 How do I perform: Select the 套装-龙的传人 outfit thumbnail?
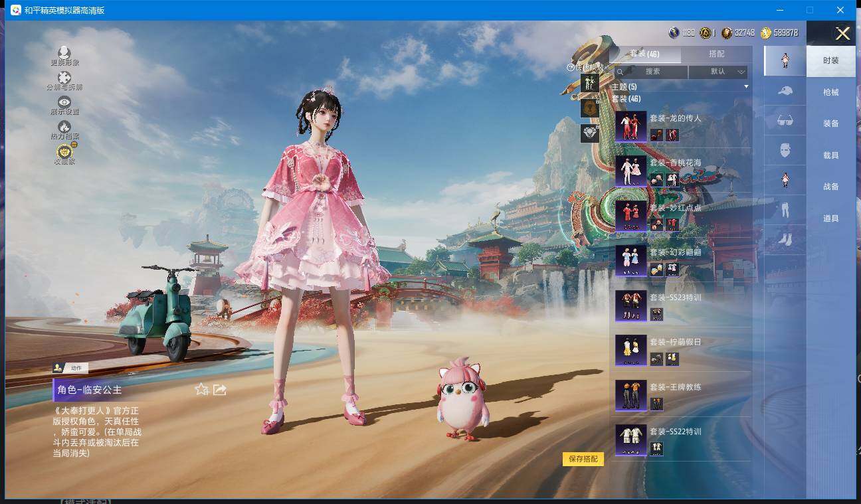tap(630, 126)
